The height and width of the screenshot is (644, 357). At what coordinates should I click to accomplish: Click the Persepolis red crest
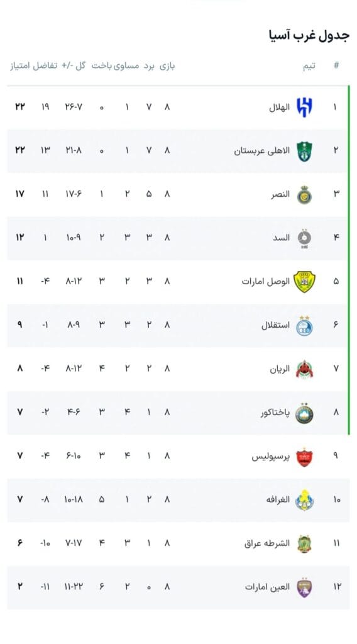click(304, 457)
